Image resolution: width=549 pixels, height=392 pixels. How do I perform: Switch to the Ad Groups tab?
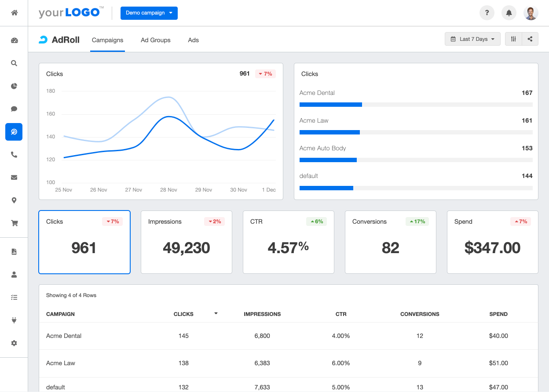[x=155, y=40]
